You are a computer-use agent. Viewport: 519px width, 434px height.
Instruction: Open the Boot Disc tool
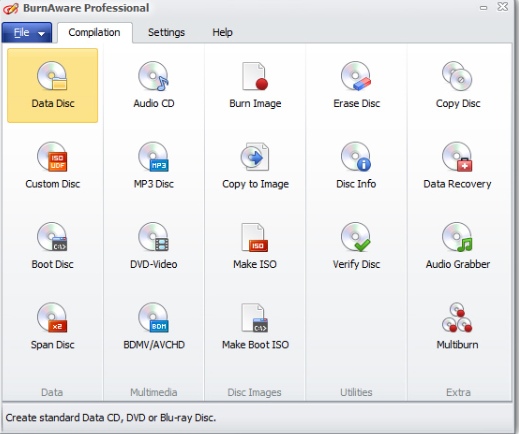click(53, 246)
